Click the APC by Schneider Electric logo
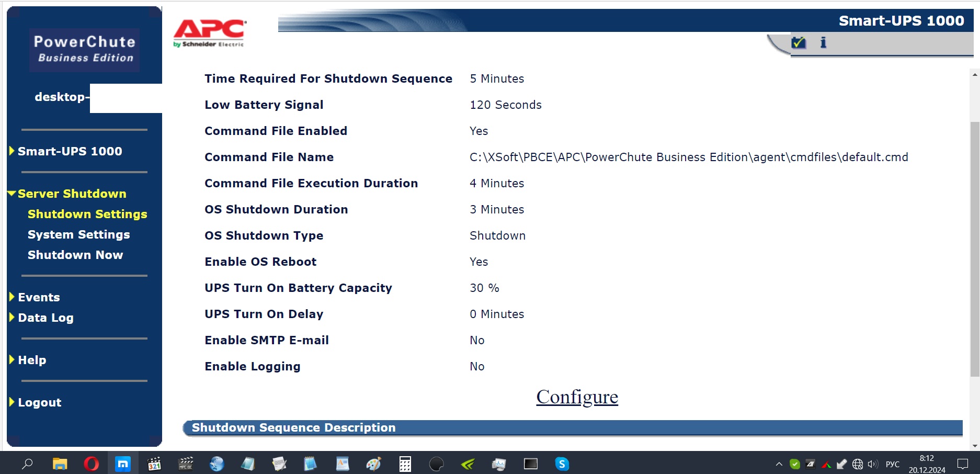Screen dimensions: 980x474 click(209, 33)
